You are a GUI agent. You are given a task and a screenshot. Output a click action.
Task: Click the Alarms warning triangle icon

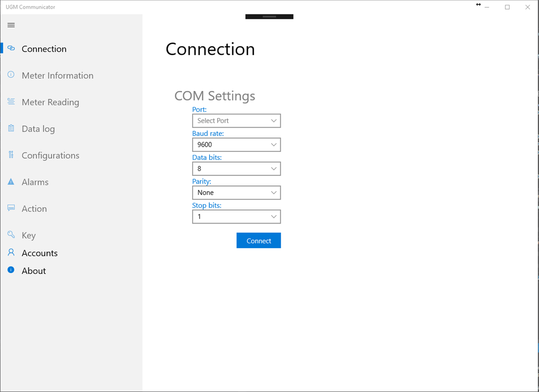coord(11,182)
